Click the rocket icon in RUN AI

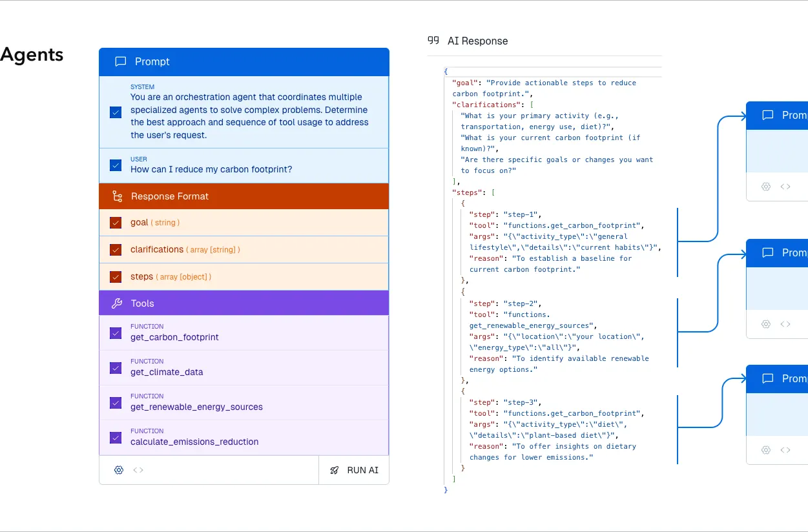[335, 470]
